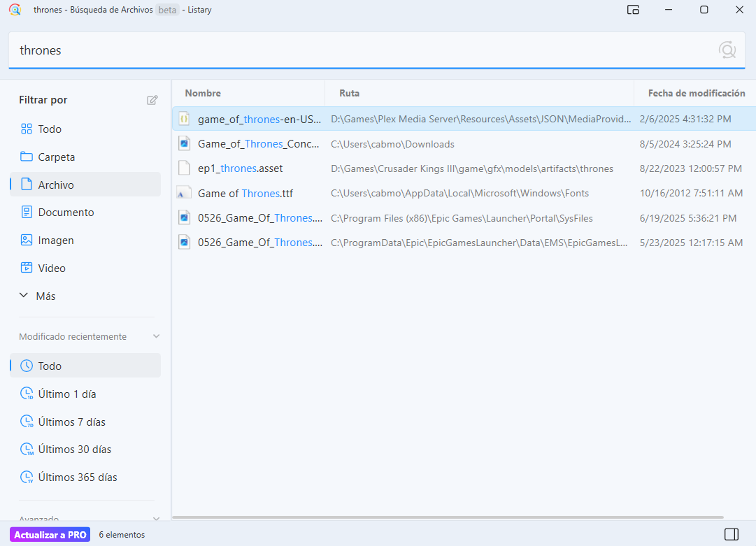
Task: Click the Listary logo in the title bar
Action: [15, 10]
